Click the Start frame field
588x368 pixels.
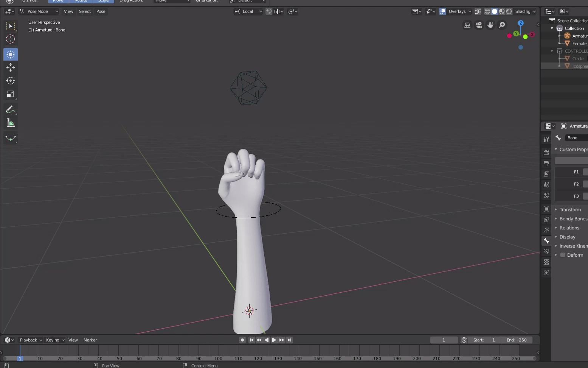pyautogui.click(x=484, y=340)
